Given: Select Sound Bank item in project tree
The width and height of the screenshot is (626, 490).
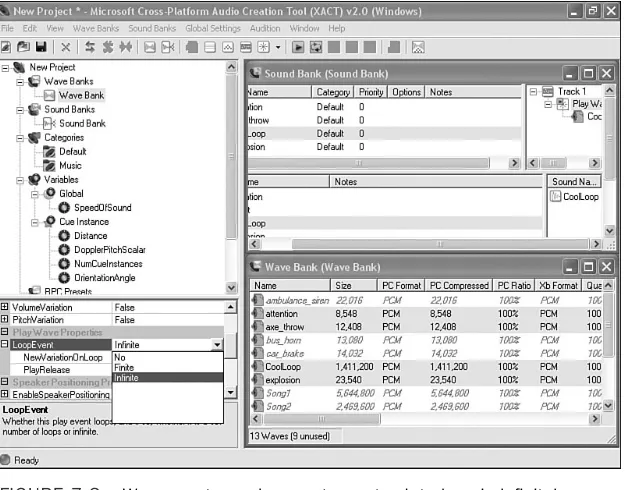Looking at the screenshot, I should pos(82,123).
